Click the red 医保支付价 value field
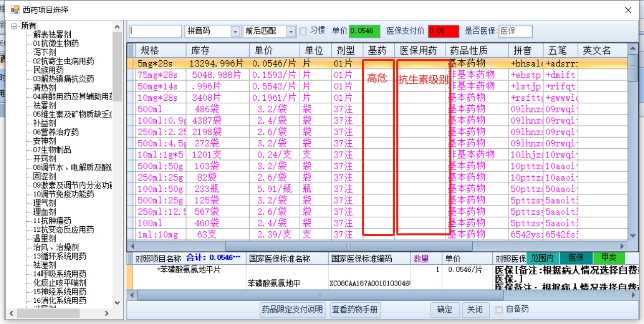Screen dimensions: 644x324 pyautogui.click(x=443, y=31)
